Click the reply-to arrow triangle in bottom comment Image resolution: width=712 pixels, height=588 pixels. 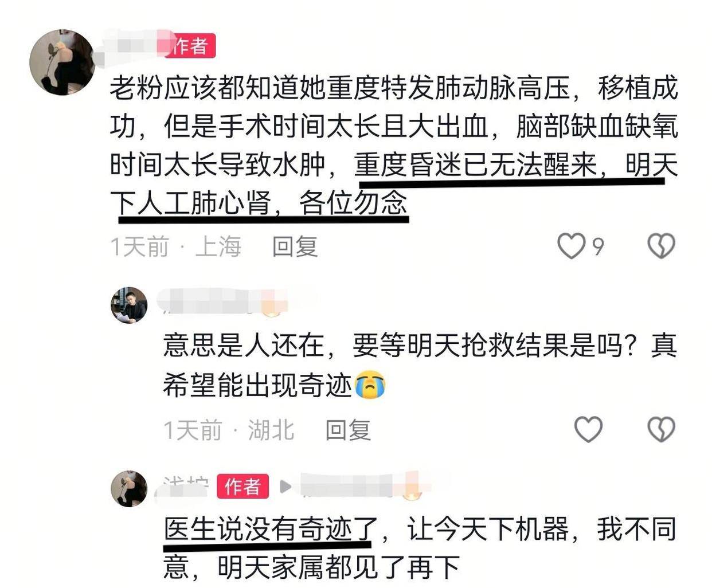285,487
